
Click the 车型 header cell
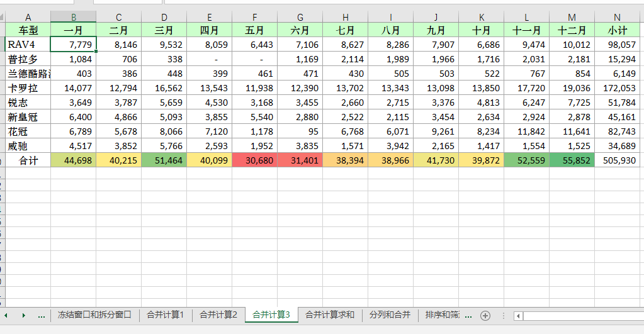[x=28, y=30]
